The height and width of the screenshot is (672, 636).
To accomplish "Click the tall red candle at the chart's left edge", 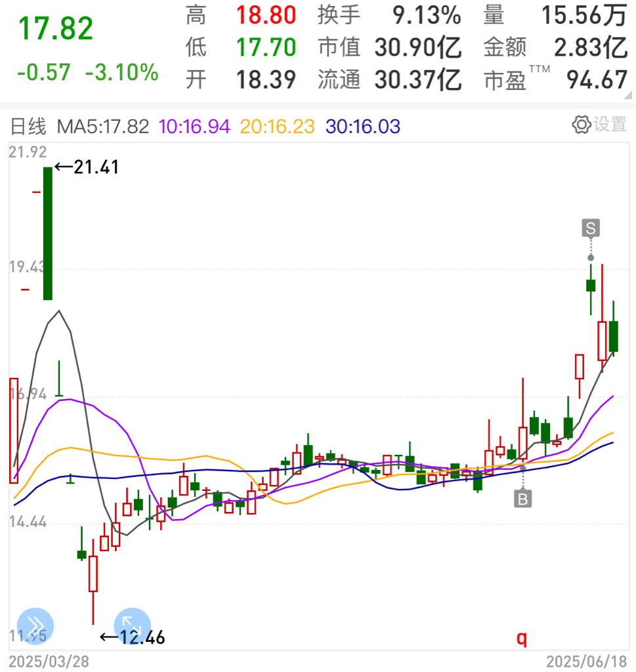I will point(14,430).
